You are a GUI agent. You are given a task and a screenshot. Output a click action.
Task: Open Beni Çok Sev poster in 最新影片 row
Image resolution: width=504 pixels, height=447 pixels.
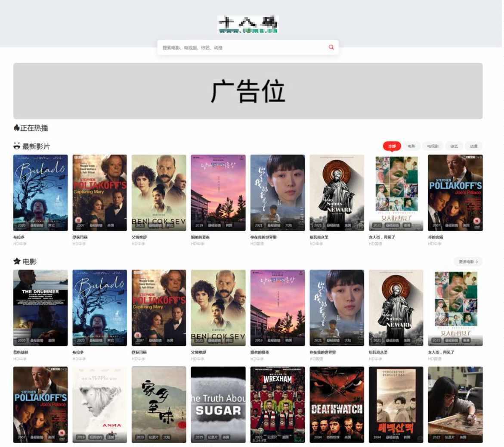[159, 192]
